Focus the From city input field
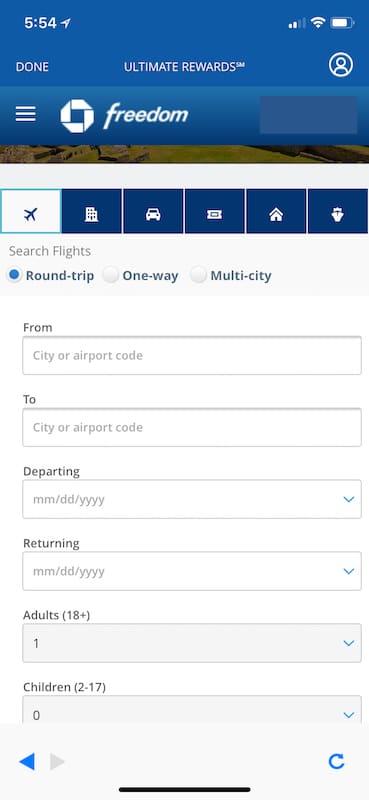The width and height of the screenshot is (369, 800). click(192, 355)
